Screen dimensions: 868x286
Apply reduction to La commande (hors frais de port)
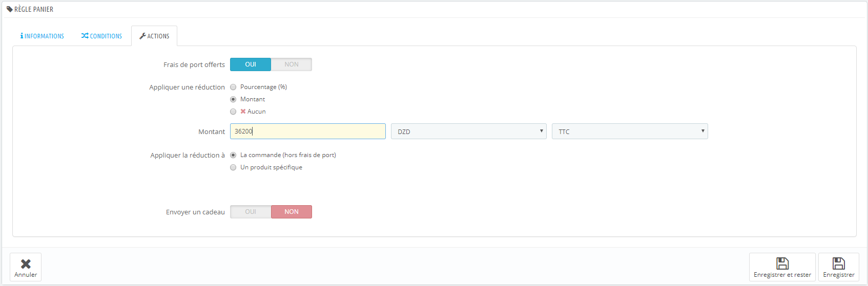(x=233, y=155)
